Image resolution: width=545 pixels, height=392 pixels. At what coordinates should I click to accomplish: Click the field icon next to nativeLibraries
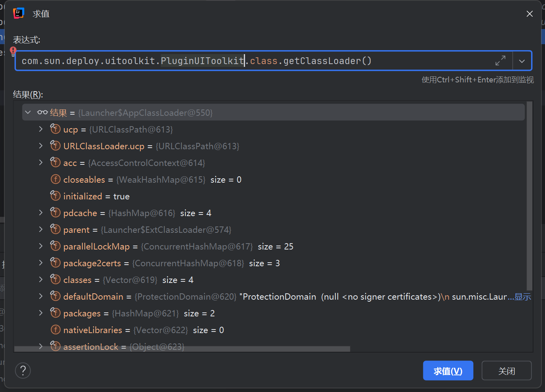click(x=55, y=330)
